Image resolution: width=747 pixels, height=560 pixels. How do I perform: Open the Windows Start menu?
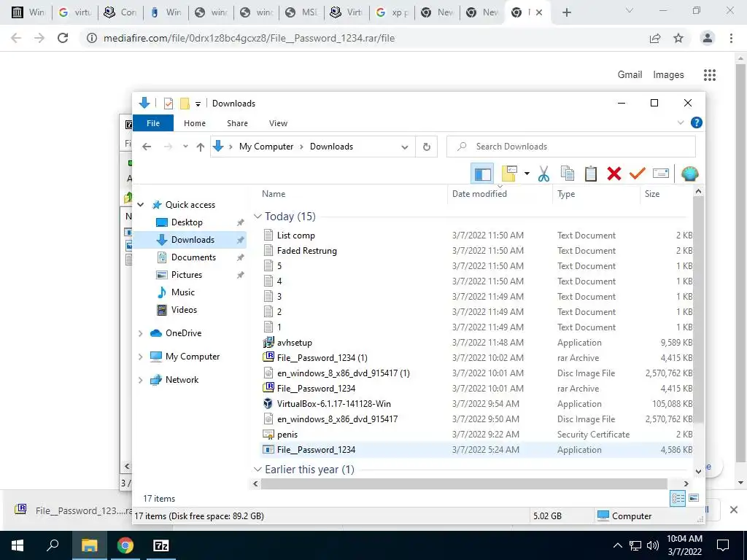(18, 545)
